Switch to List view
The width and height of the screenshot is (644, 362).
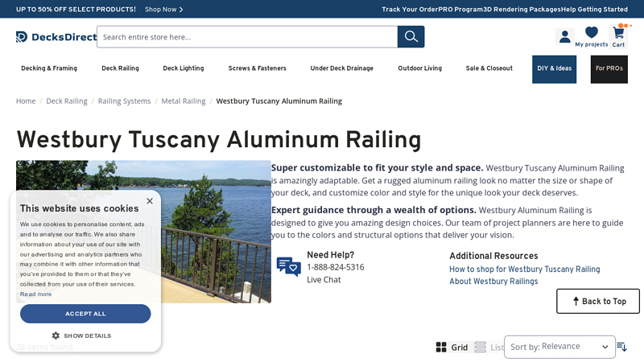(x=489, y=348)
